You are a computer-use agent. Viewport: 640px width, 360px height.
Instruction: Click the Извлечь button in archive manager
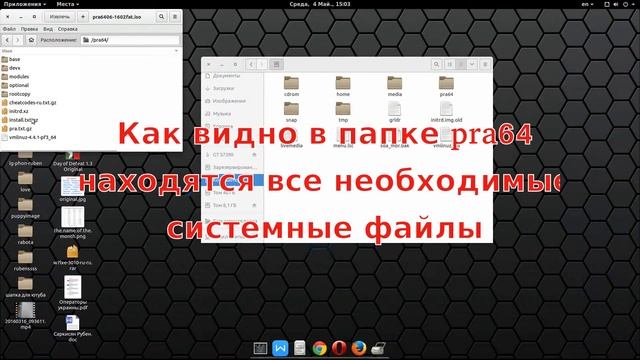tap(60, 17)
